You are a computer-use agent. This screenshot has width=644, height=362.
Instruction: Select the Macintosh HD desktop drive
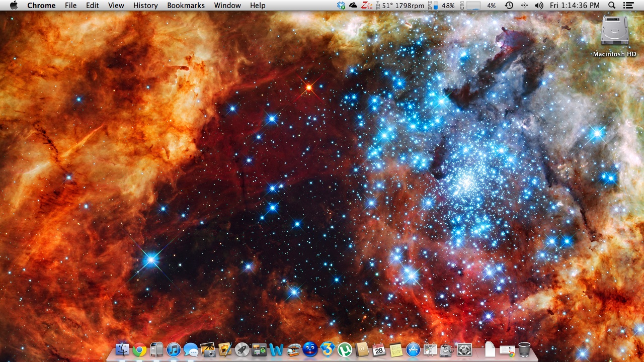[x=614, y=36]
